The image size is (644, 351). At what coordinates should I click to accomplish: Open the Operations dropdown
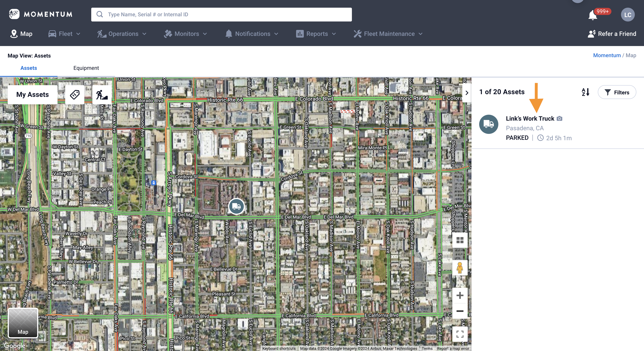(x=122, y=34)
